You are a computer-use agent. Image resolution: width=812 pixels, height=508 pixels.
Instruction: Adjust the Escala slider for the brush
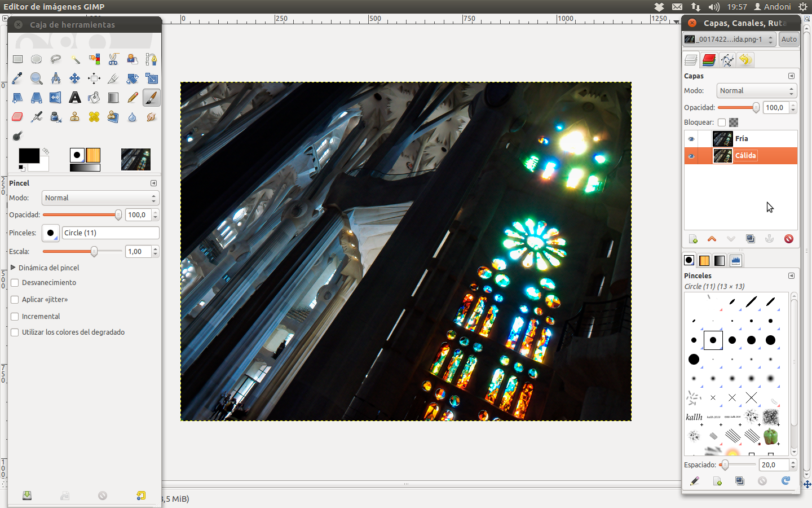click(82, 252)
